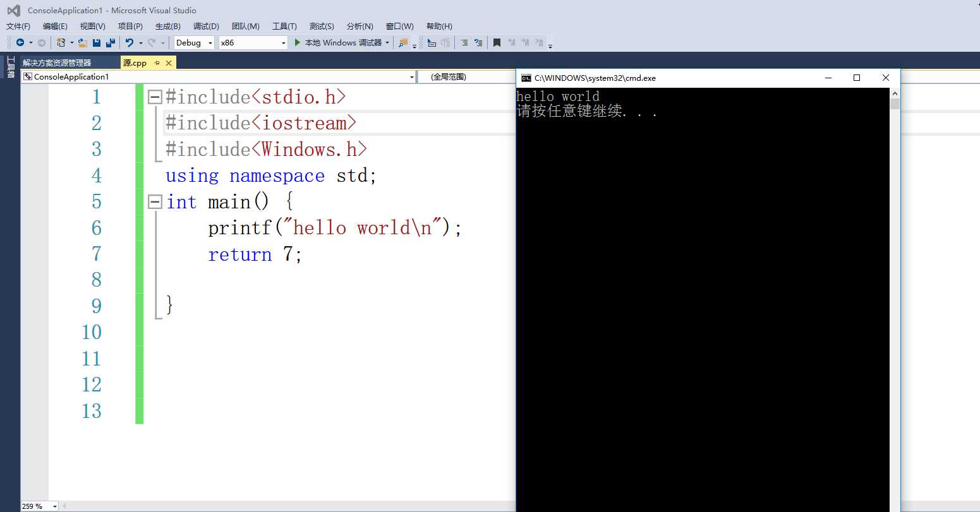Open the 工具(T) menu
The width and height of the screenshot is (980, 512).
click(x=284, y=26)
